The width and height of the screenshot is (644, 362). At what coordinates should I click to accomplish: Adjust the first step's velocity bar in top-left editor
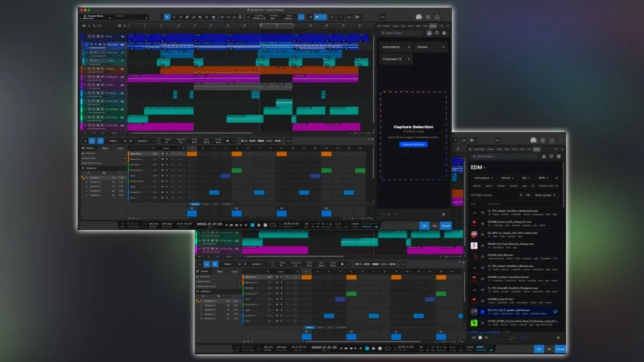[192, 213]
